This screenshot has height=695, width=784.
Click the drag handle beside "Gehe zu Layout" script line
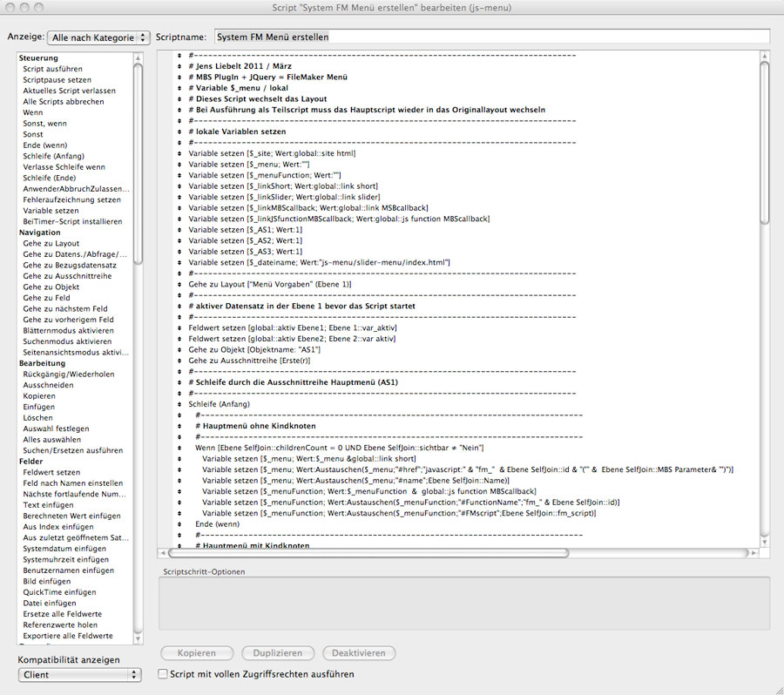point(180,285)
